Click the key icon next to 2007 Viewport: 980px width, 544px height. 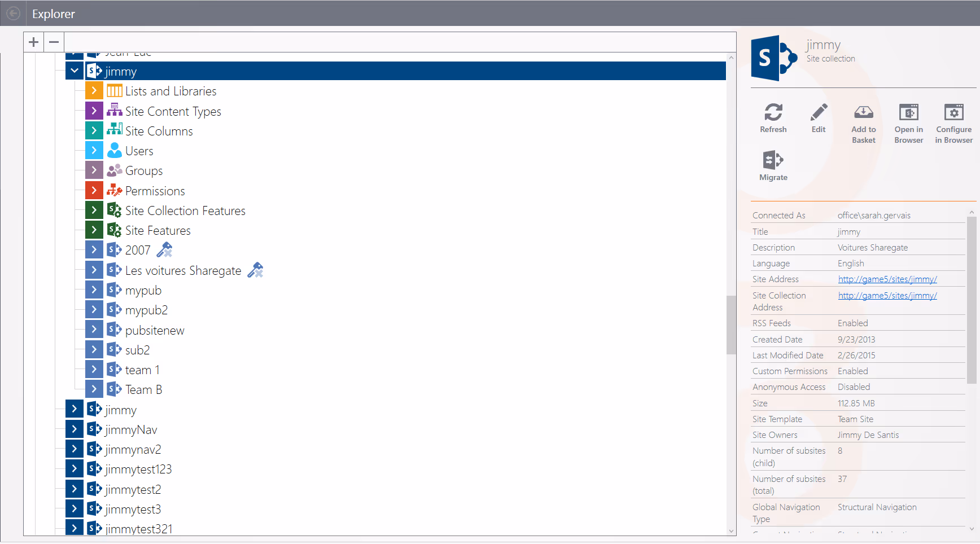click(x=164, y=249)
